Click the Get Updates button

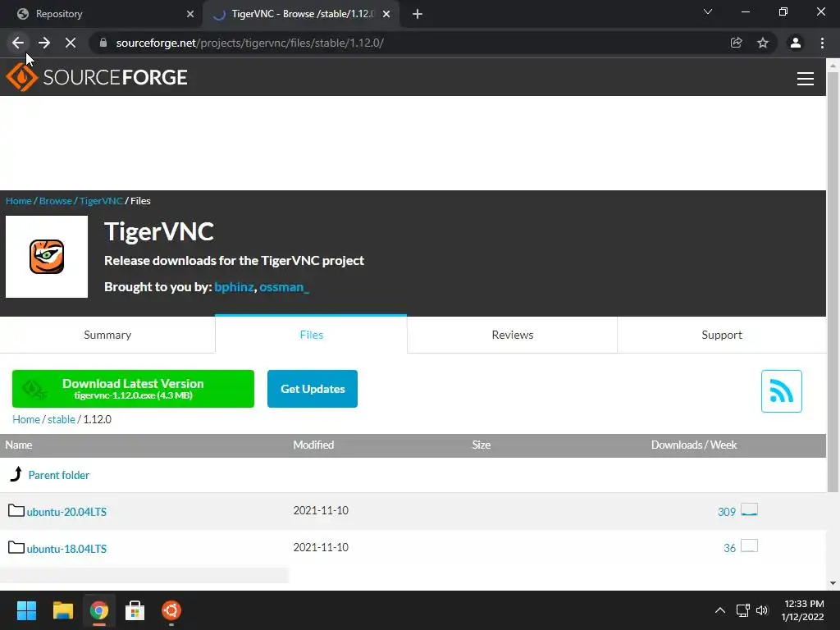coord(313,389)
